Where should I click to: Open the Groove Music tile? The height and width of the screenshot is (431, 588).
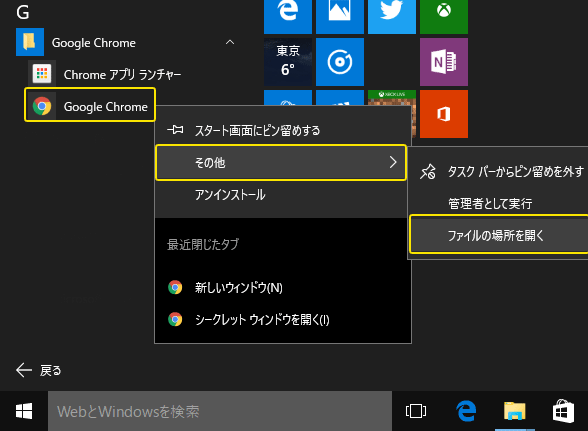340,62
